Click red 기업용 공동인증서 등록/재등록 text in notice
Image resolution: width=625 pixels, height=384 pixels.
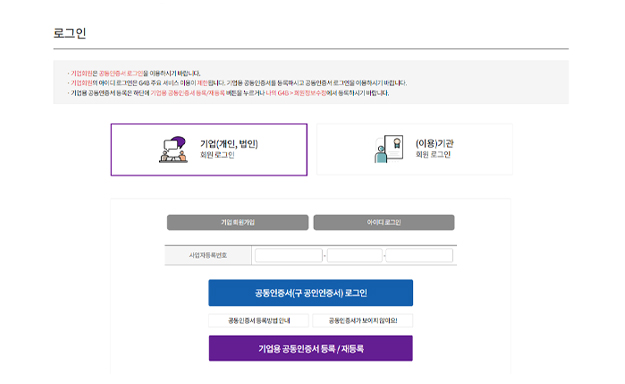coord(187,93)
